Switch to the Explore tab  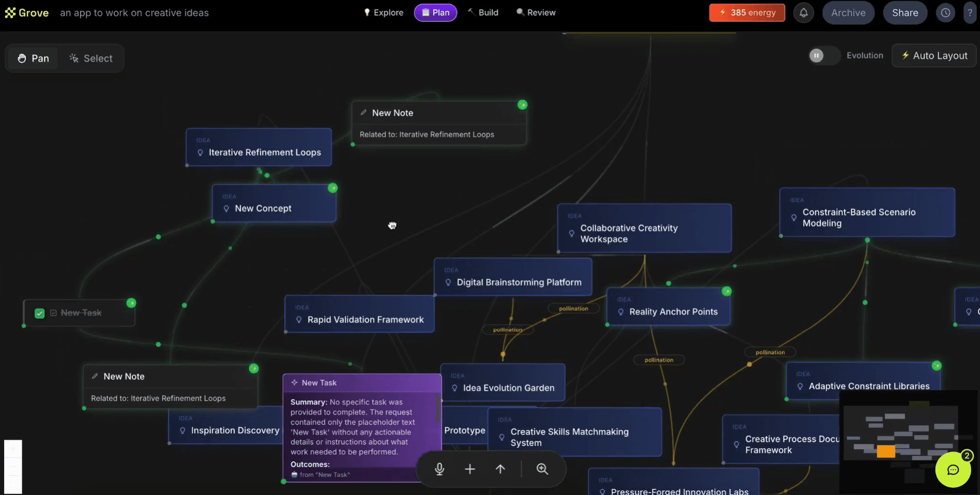pos(383,13)
